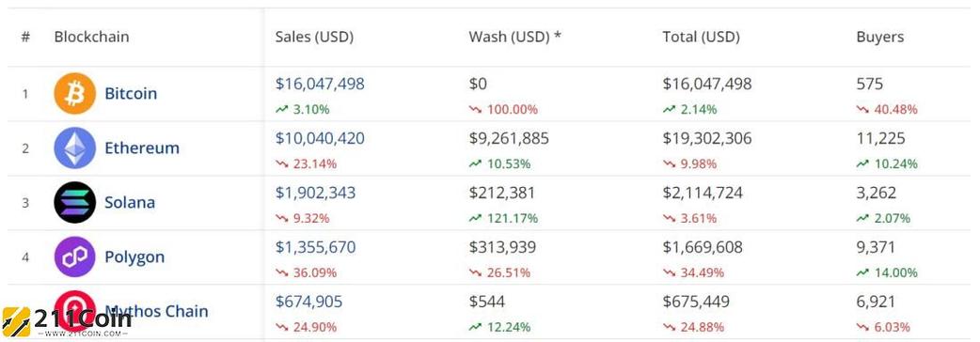Sort by the Sales (USD) column header
The height and width of the screenshot is (342, 980).
[314, 37]
